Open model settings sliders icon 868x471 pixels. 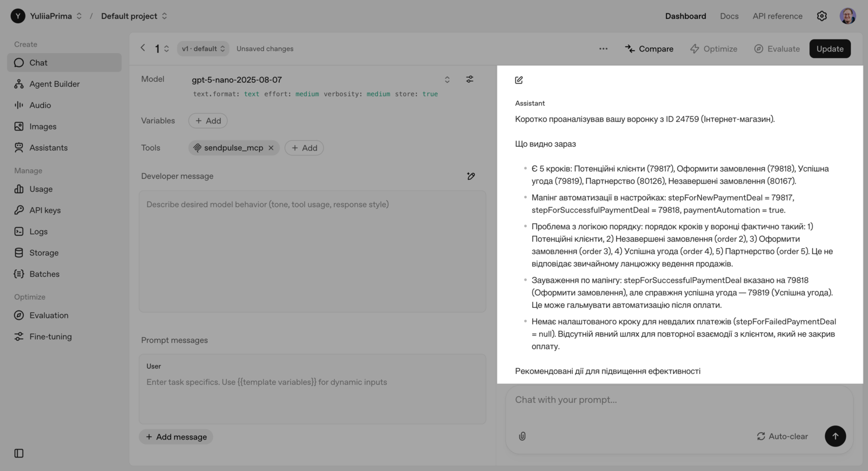click(x=470, y=79)
